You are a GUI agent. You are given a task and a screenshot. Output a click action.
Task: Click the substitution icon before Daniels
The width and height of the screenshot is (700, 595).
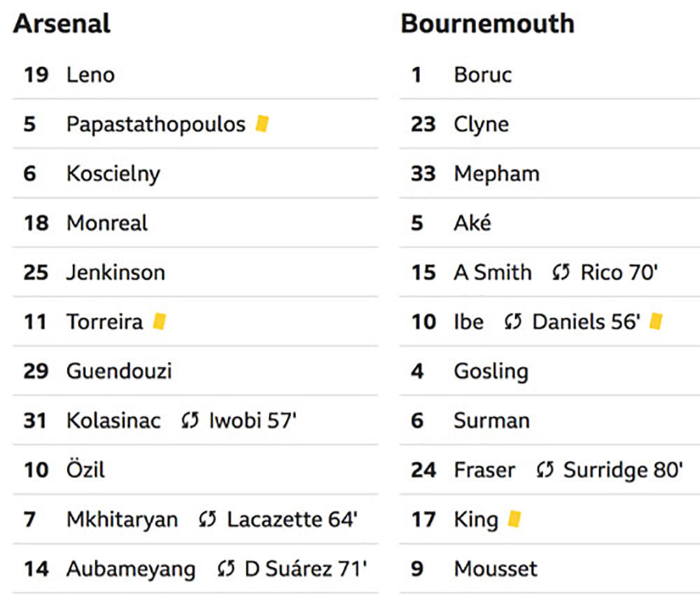click(x=512, y=321)
